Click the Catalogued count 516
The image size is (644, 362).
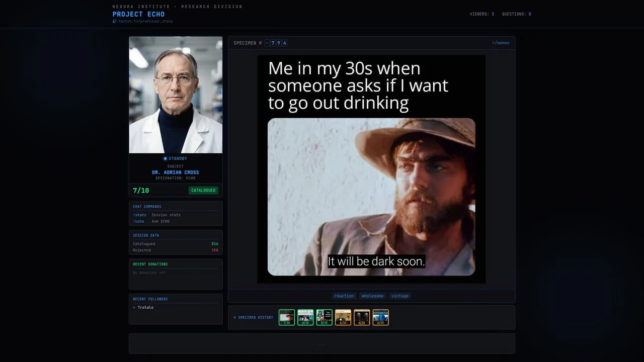(x=215, y=244)
